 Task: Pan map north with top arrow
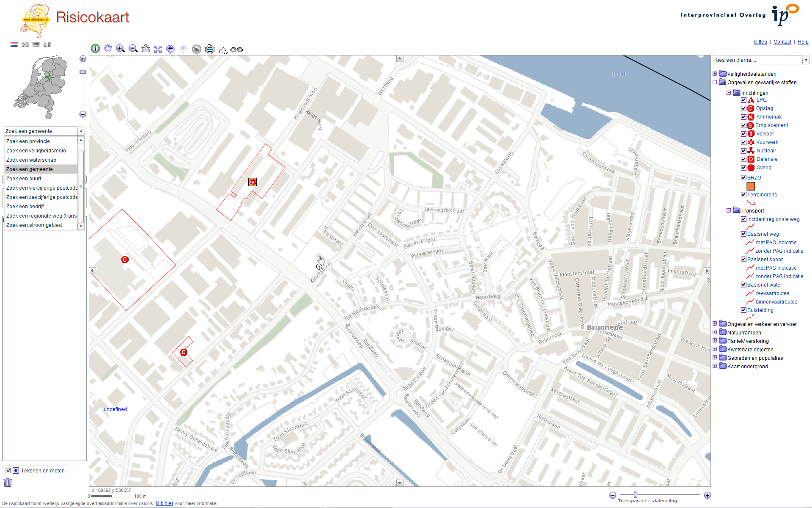click(x=400, y=59)
